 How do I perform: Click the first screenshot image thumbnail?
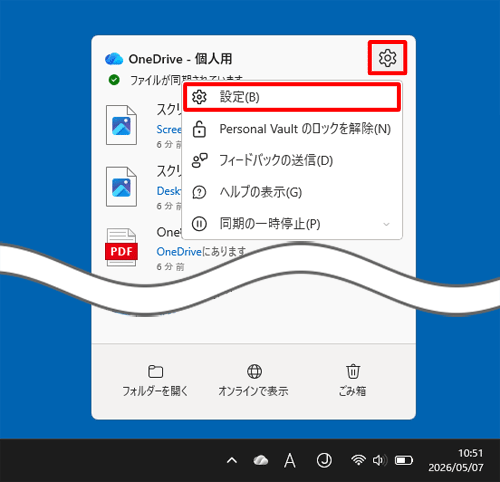click(121, 125)
